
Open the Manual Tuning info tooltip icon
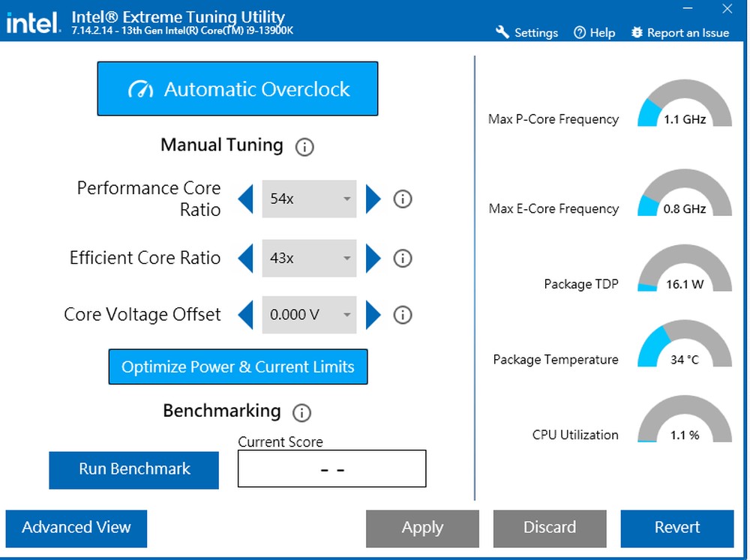tap(304, 147)
